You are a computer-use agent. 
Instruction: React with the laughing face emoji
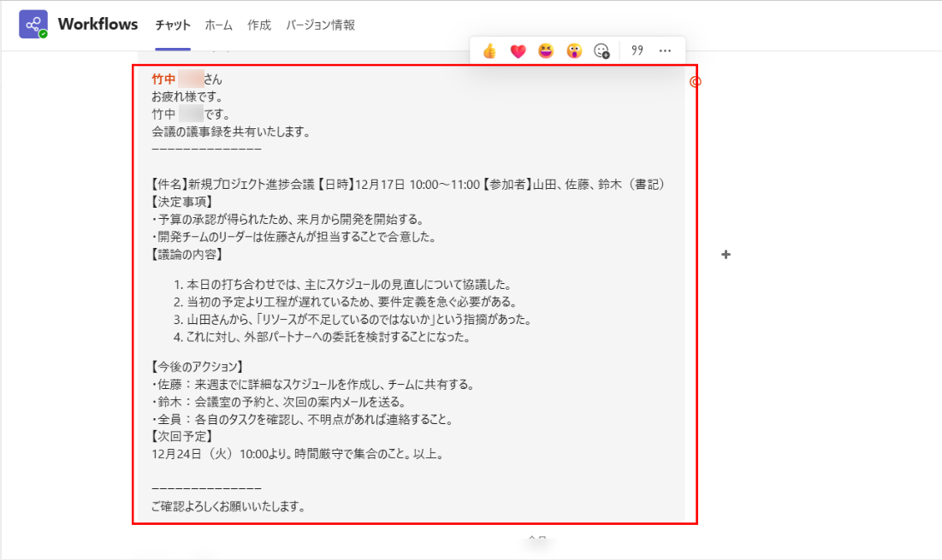pyautogui.click(x=546, y=51)
